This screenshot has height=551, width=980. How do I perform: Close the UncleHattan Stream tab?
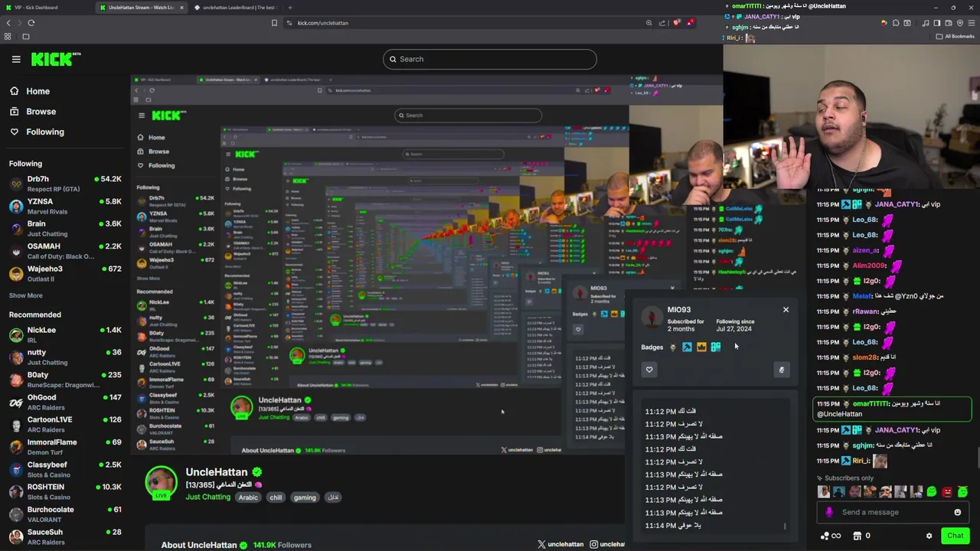tap(181, 8)
